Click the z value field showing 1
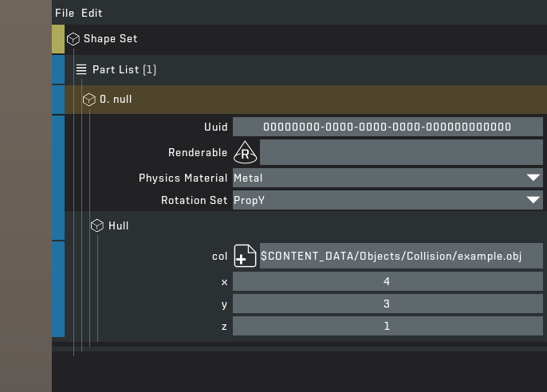Screen dimensions: 547x392 tap(388, 326)
